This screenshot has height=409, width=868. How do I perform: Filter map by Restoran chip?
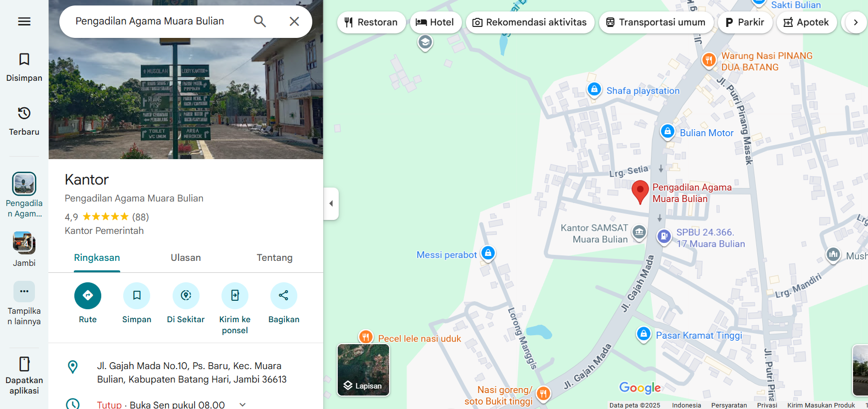pos(371,22)
